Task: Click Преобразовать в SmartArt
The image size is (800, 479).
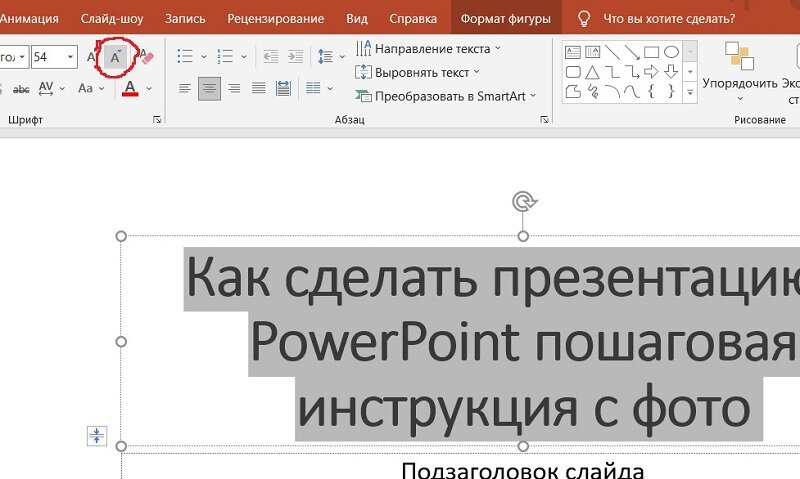Action: 445,96
